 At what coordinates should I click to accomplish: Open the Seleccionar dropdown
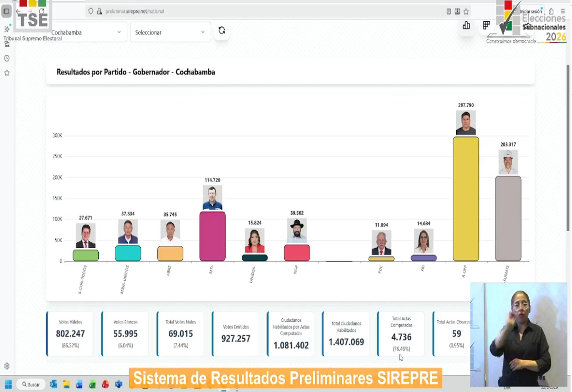(x=170, y=32)
